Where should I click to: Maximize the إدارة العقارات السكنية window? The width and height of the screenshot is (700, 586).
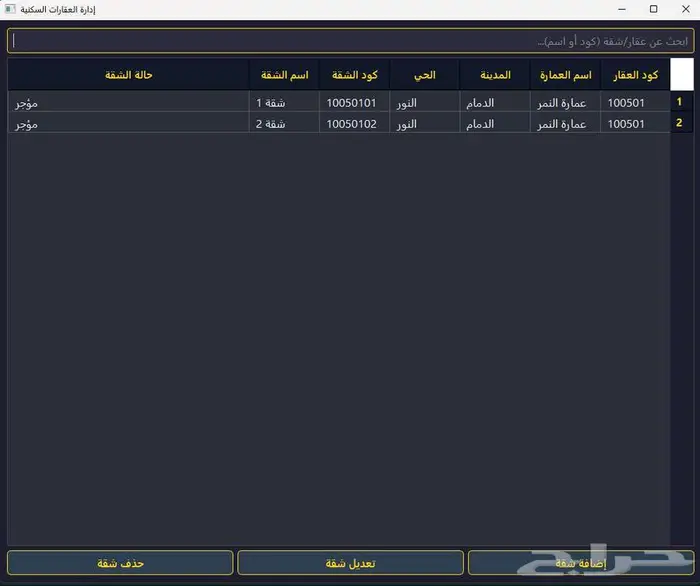(653, 9)
